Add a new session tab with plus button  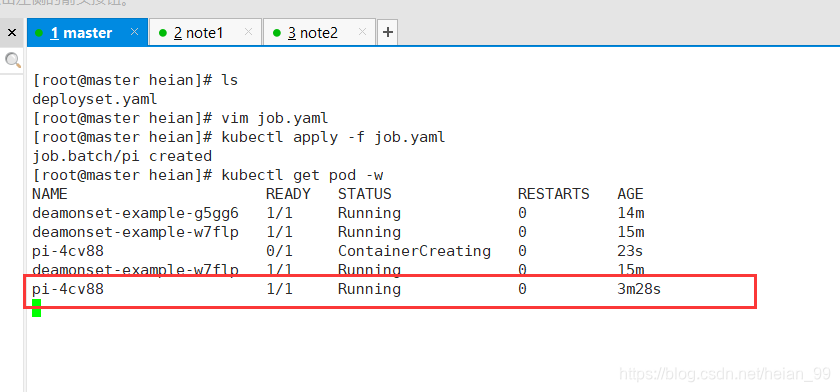(387, 33)
